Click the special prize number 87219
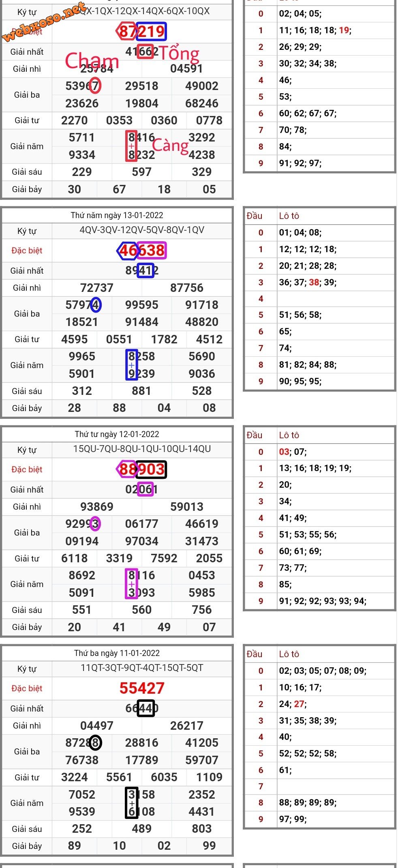Image resolution: width=398 pixels, height=868 pixels. 142,31
